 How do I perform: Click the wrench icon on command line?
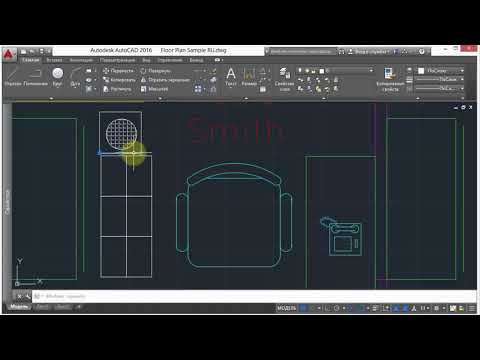tap(27, 296)
